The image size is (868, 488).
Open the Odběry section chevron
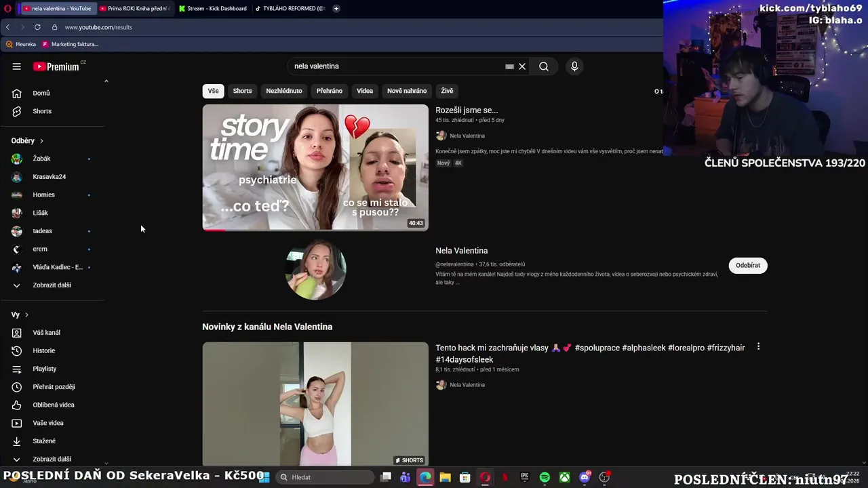point(41,141)
